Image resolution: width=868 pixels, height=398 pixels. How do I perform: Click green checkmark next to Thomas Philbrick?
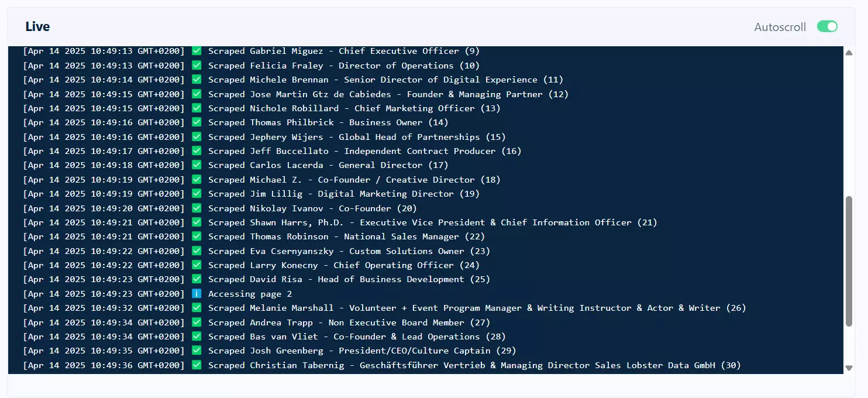pyautogui.click(x=197, y=122)
